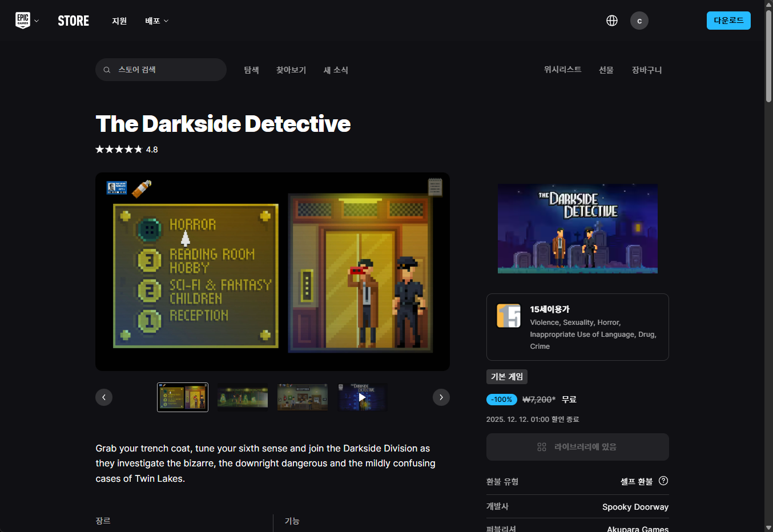Open the 선물 link
773x532 pixels.
pyautogui.click(x=606, y=70)
